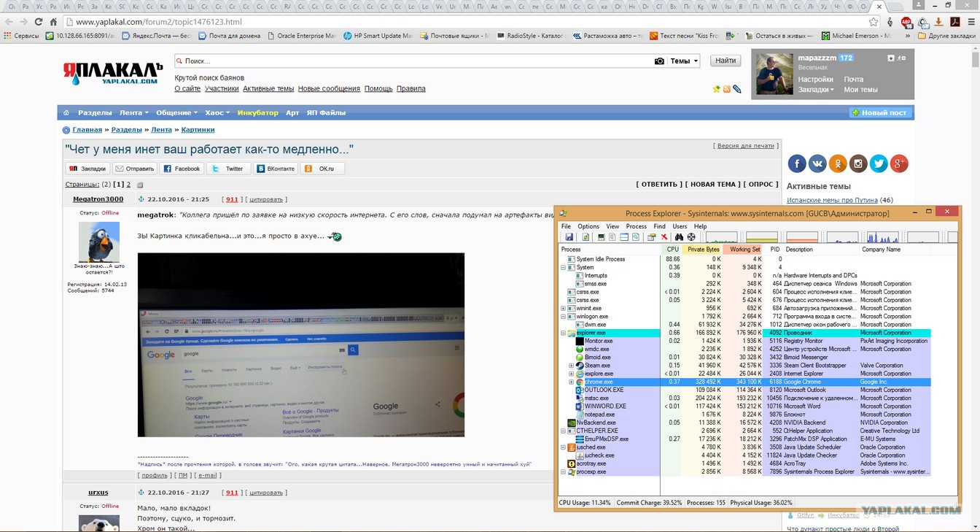Screen dimensions: 980x532
Task: Click the Properties icon in Process Explorer toolbar
Action: [652, 236]
